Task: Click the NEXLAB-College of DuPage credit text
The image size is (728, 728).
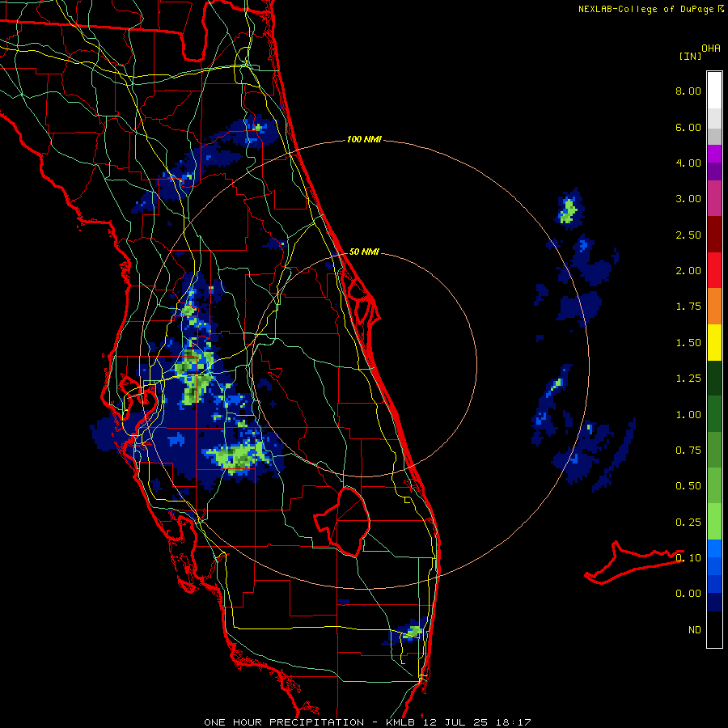Action: click(x=651, y=9)
